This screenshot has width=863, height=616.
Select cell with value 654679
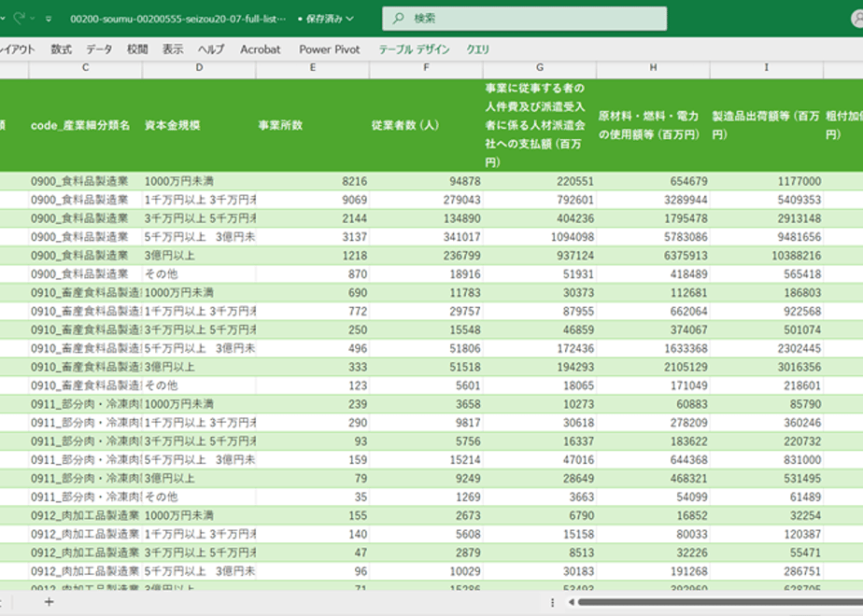(x=653, y=181)
